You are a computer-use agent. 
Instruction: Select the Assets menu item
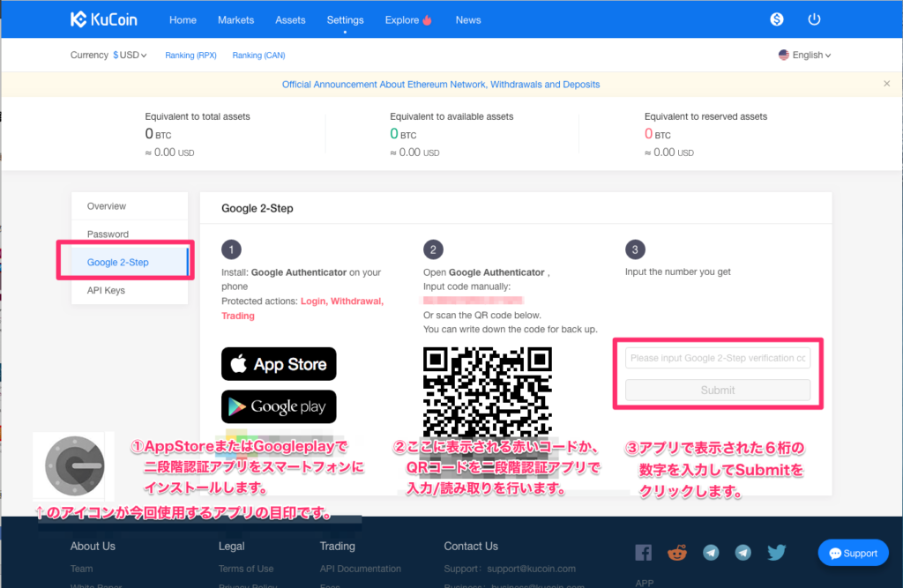coord(290,20)
